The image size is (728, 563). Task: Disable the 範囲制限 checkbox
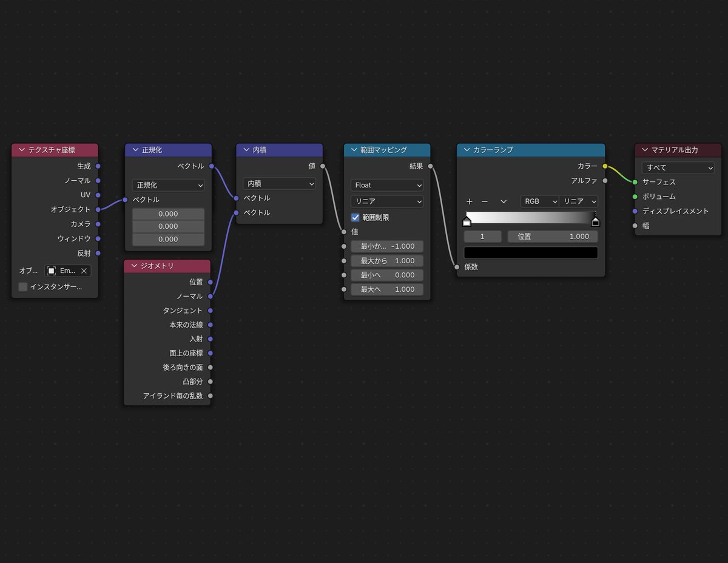[x=356, y=217]
